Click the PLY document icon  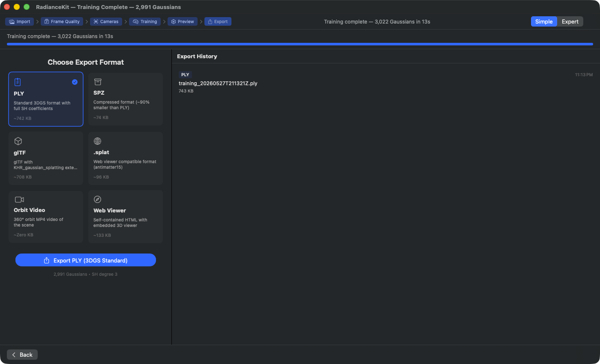tap(18, 82)
